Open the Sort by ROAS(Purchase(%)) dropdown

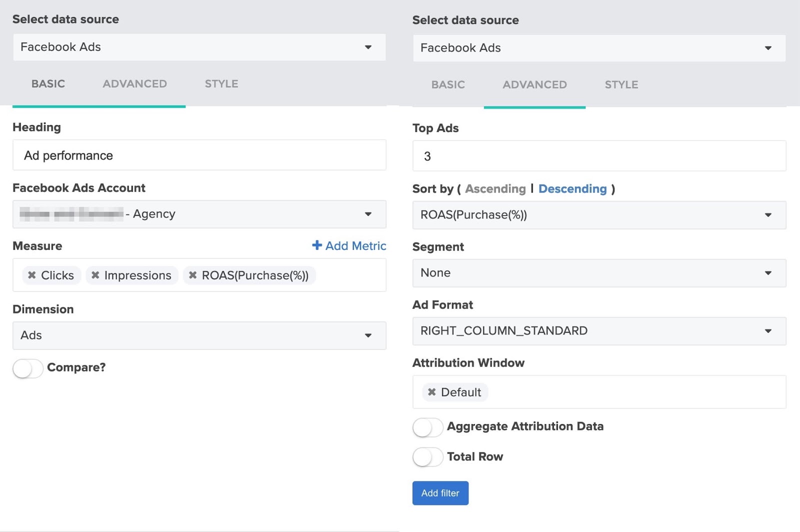coord(599,215)
